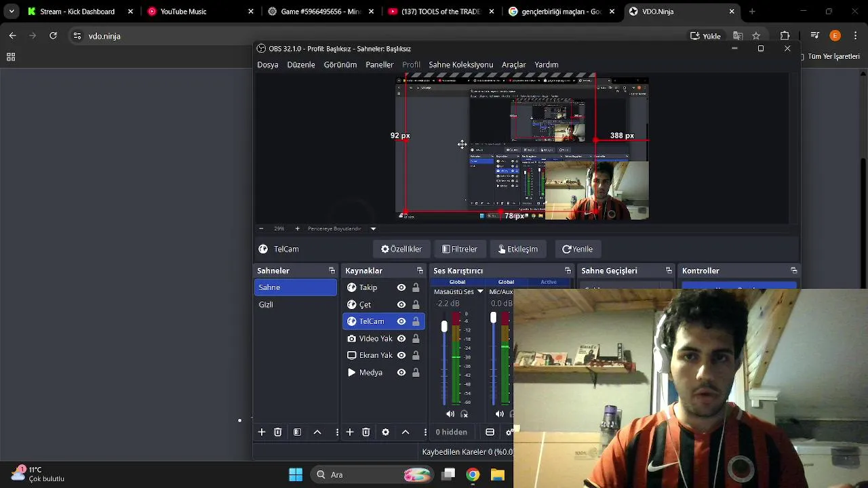Adjust the Mic/Aux volume slider handle
This screenshot has height=488, width=868.
point(493,318)
